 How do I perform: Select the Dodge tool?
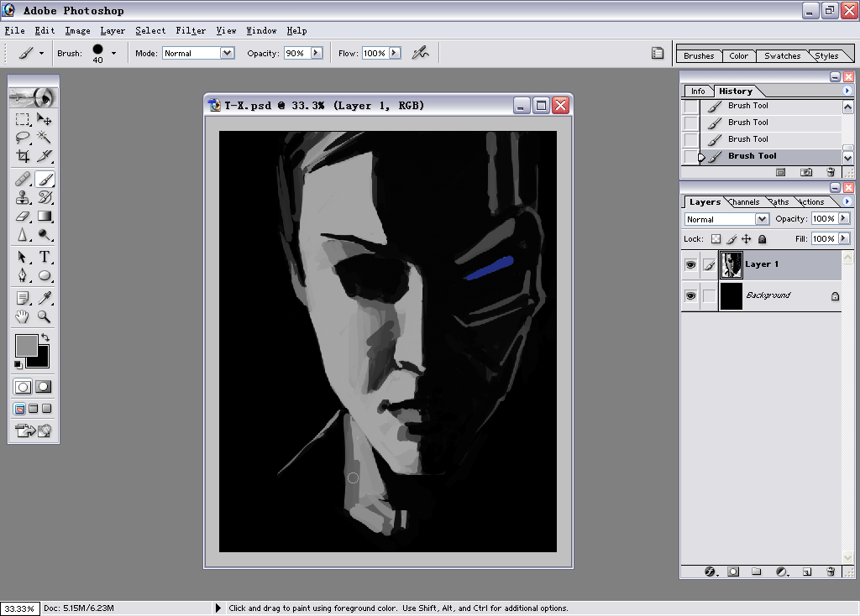(44, 234)
